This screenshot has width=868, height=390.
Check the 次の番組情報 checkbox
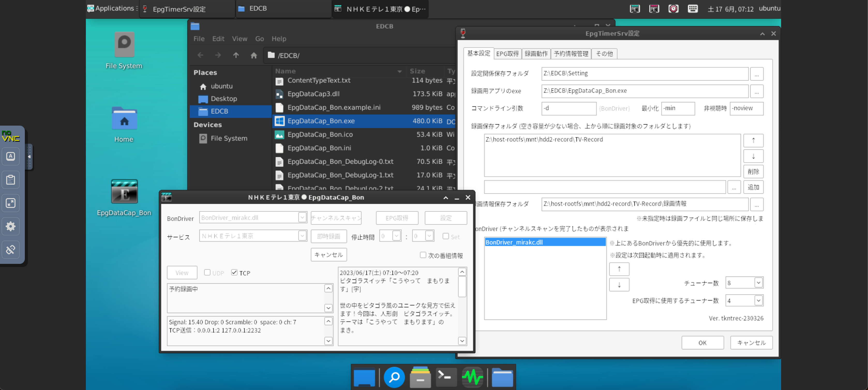click(x=423, y=255)
